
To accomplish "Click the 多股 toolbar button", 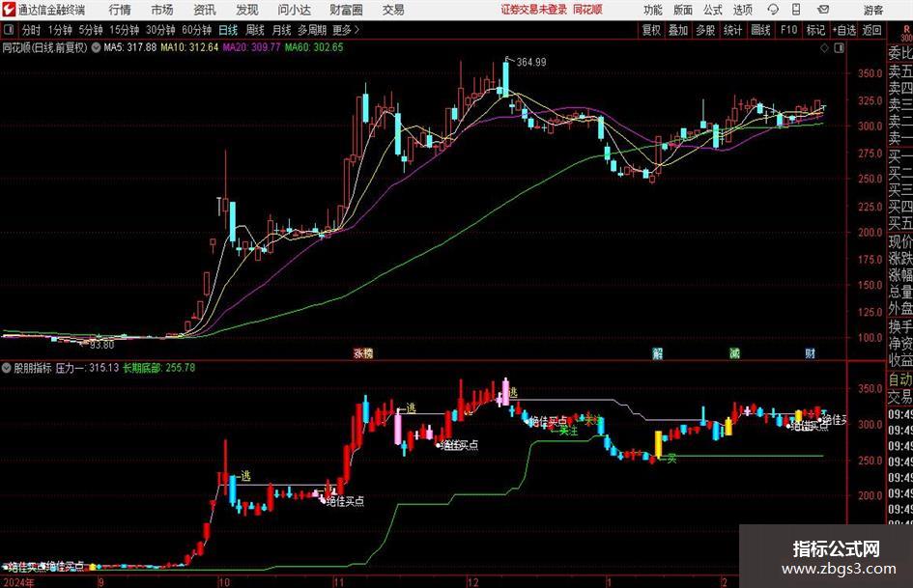I will 705,30.
